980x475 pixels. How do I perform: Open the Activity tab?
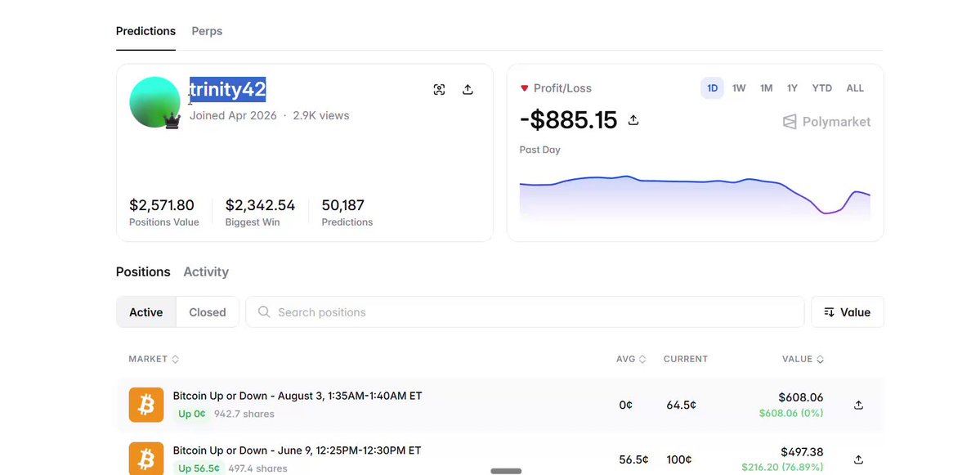click(x=206, y=272)
